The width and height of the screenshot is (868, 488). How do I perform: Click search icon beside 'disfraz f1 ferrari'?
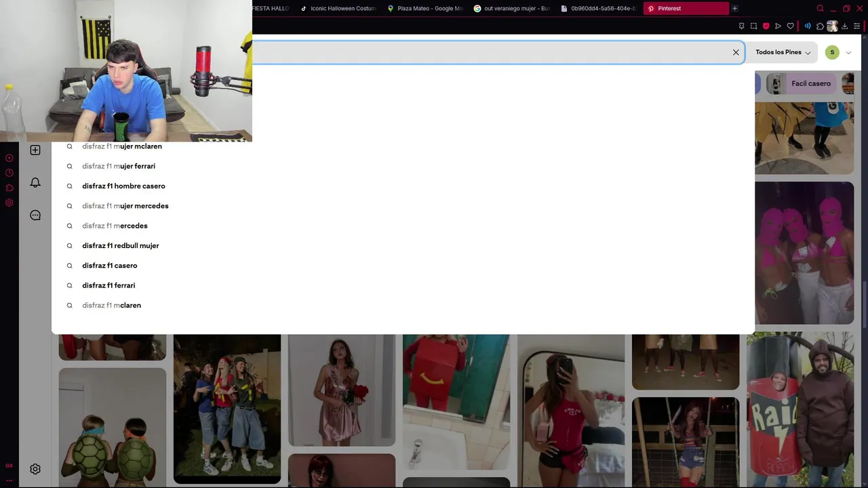(x=69, y=285)
